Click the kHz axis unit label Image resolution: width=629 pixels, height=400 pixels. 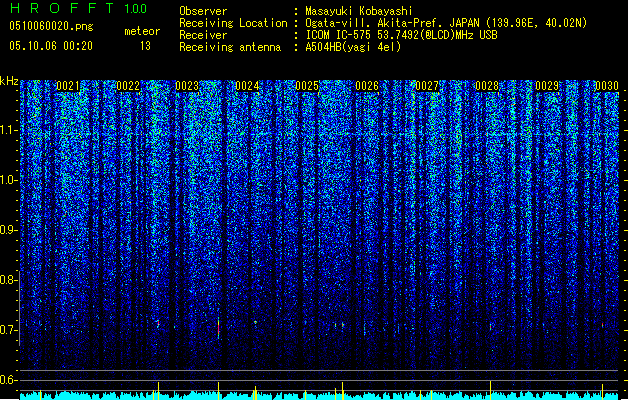(x=9, y=81)
